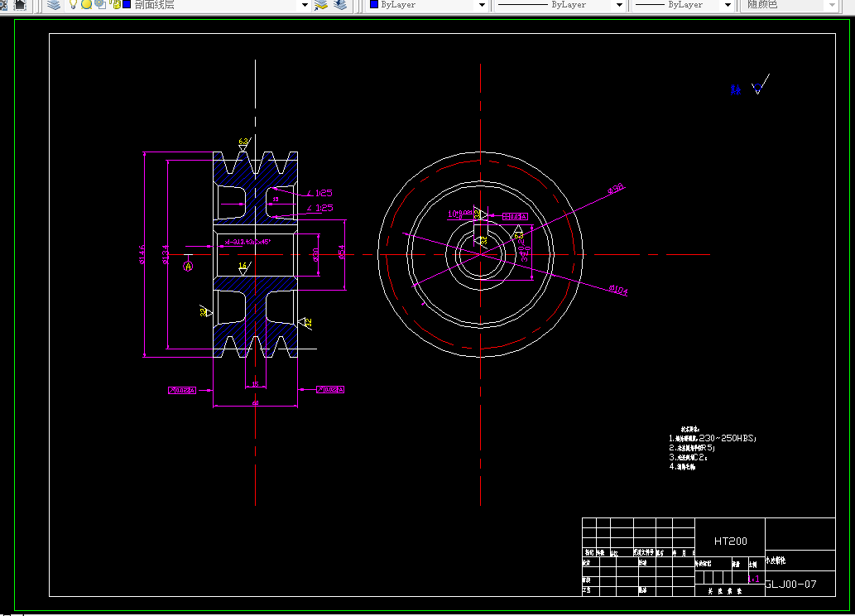This screenshot has height=616, width=855.
Task: Click the Layer Previous icon
Action: pos(340,5)
